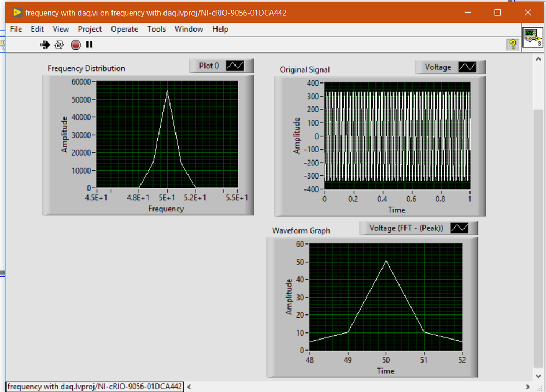Click the Run Continuously toolbar button
Image resolution: width=546 pixels, height=392 pixels.
tap(60, 45)
